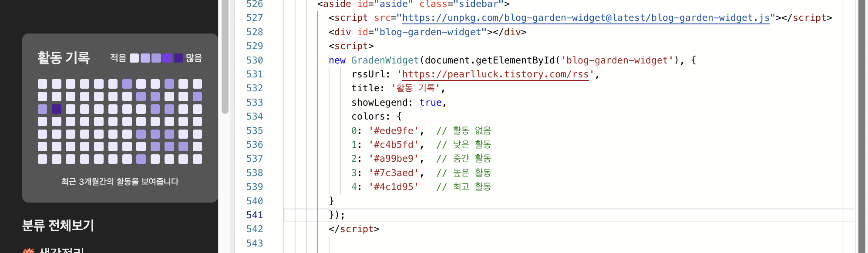Open the unpkg blog-garden-widget script URL
Image resolution: width=868 pixels, height=253 pixels.
[586, 18]
